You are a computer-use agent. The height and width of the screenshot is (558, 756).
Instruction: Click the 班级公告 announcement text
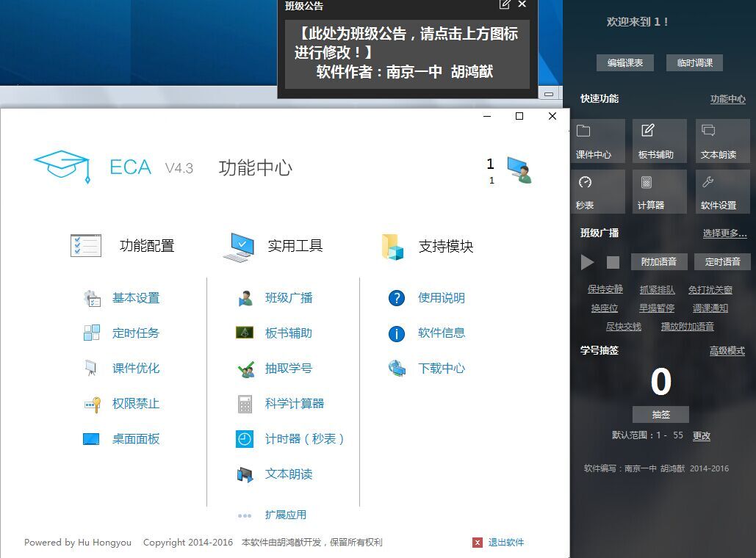click(408, 53)
